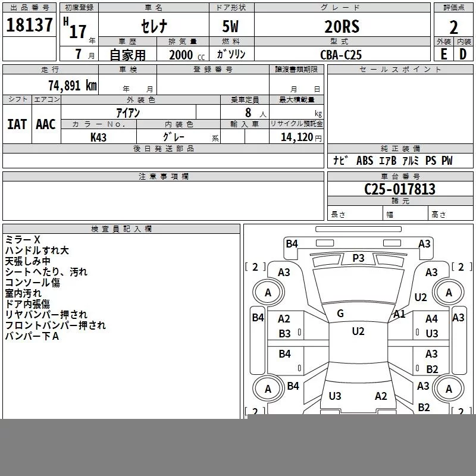Click the A1 damage mark on the diagram

click(399, 314)
